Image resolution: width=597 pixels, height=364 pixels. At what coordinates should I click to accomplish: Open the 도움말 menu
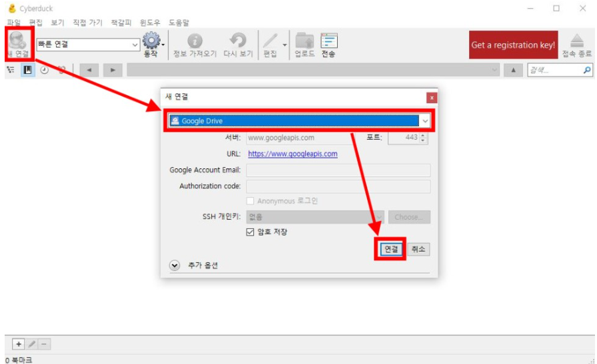click(179, 23)
